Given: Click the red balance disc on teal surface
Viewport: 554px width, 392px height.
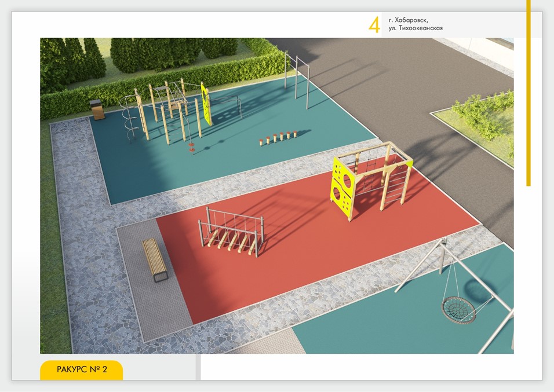Looking at the screenshot, I should click(x=191, y=151).
